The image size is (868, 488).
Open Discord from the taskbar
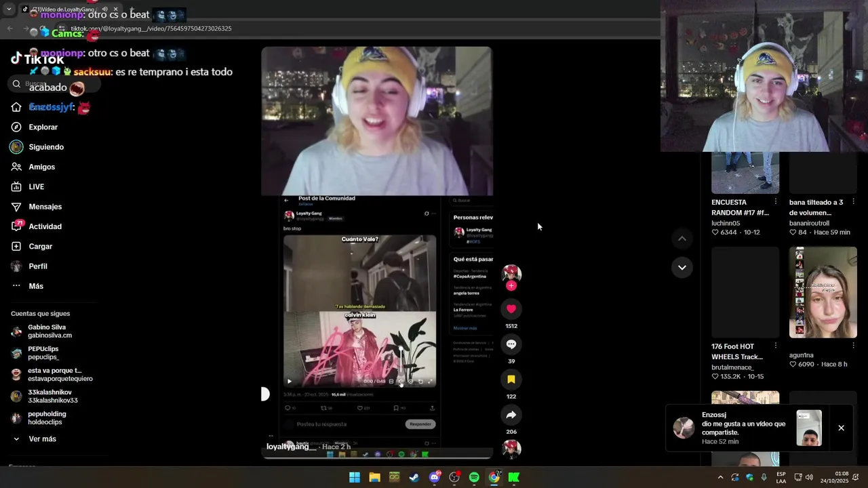pyautogui.click(x=435, y=477)
